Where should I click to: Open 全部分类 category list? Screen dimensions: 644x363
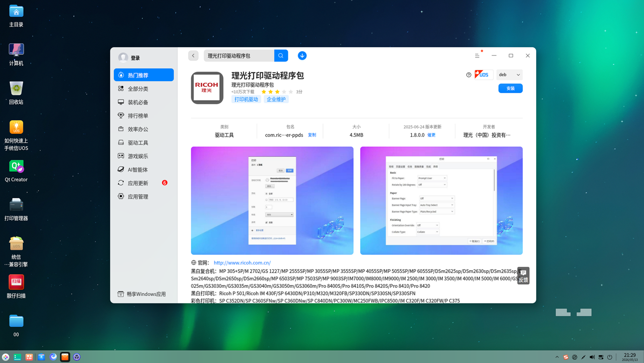[144, 88]
